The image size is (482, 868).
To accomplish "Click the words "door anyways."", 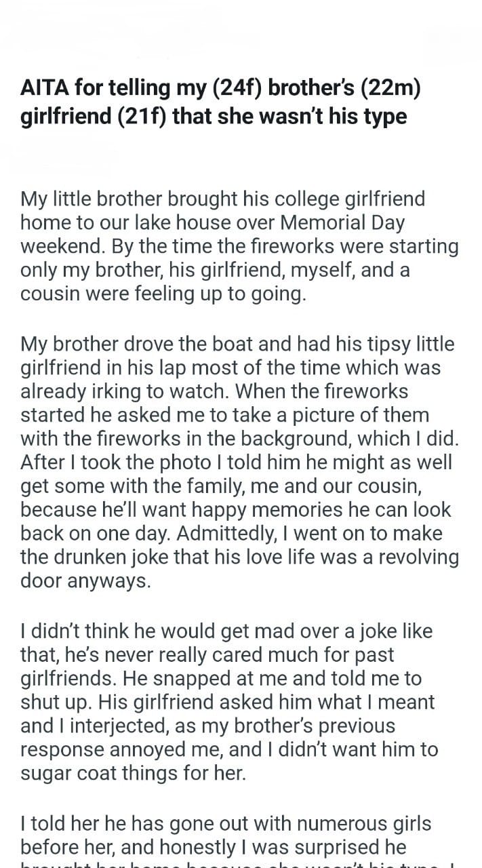I will [x=86, y=581].
